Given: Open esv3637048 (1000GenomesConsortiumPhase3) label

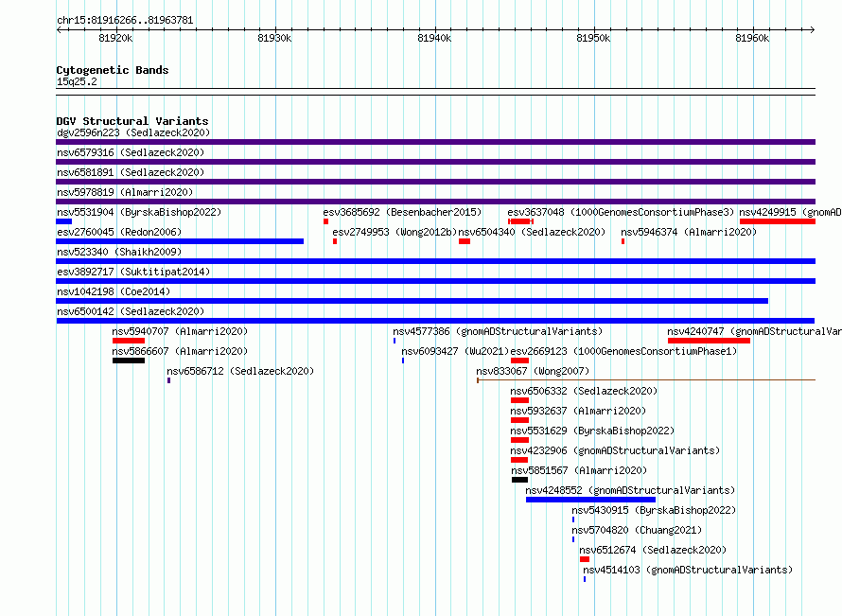Looking at the screenshot, I should (621, 212).
